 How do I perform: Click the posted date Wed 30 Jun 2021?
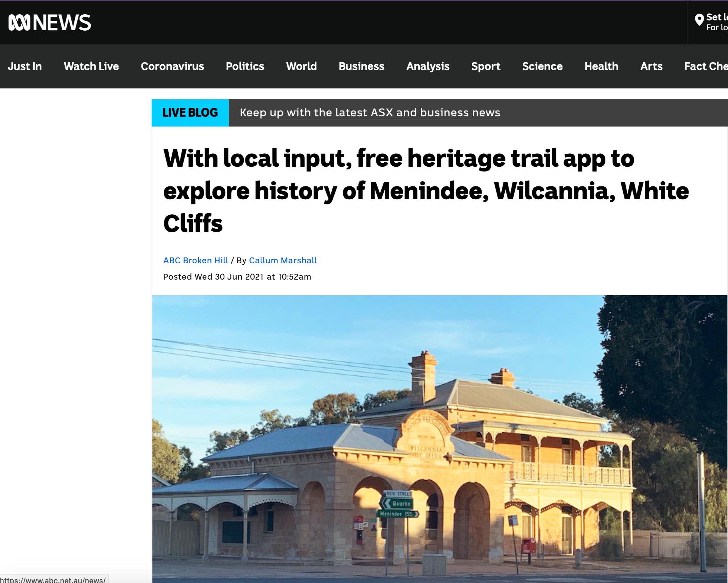[x=237, y=277]
